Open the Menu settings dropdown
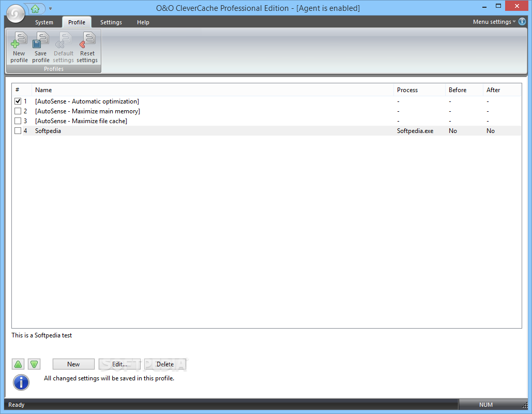 pyautogui.click(x=494, y=22)
